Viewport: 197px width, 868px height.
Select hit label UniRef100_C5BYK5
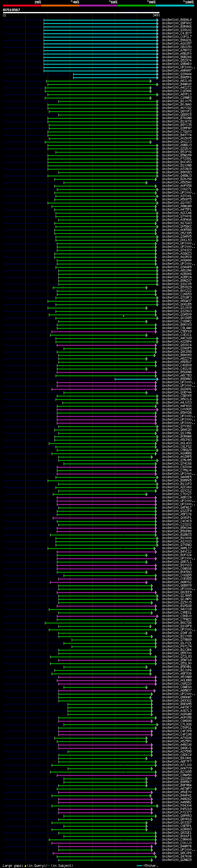176,396
